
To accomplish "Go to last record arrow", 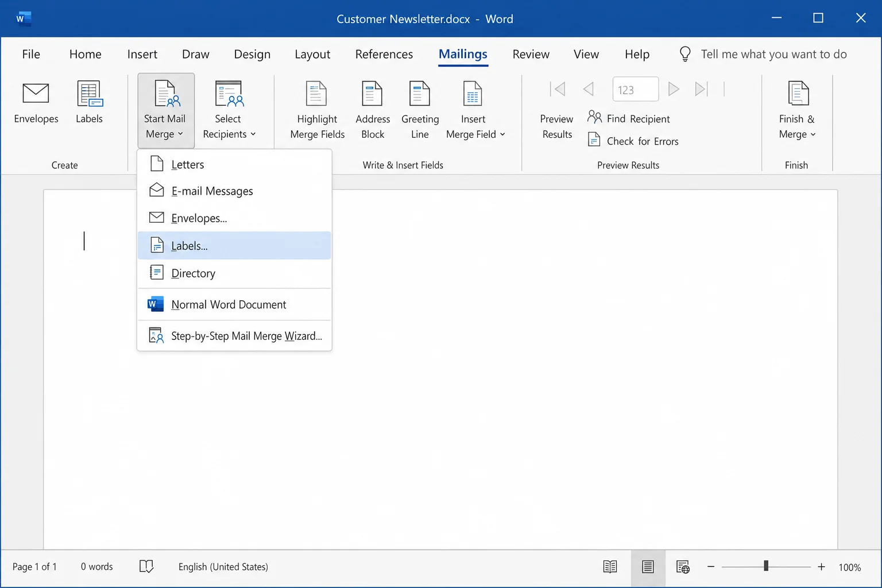I will pyautogui.click(x=701, y=89).
